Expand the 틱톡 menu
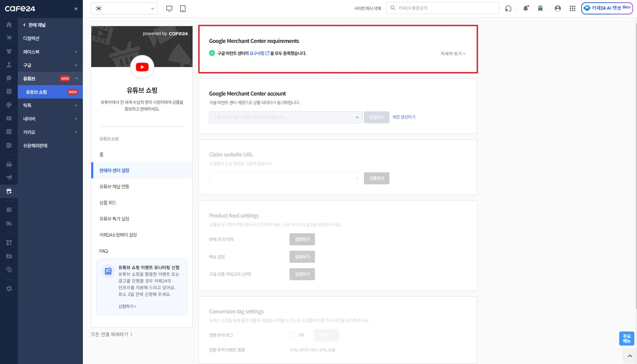 point(50,105)
